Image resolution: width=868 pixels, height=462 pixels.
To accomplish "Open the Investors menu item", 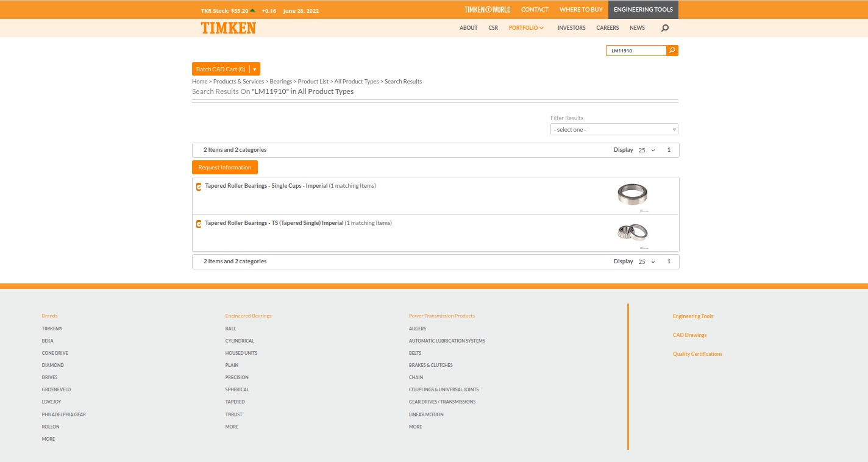I will click(x=571, y=28).
